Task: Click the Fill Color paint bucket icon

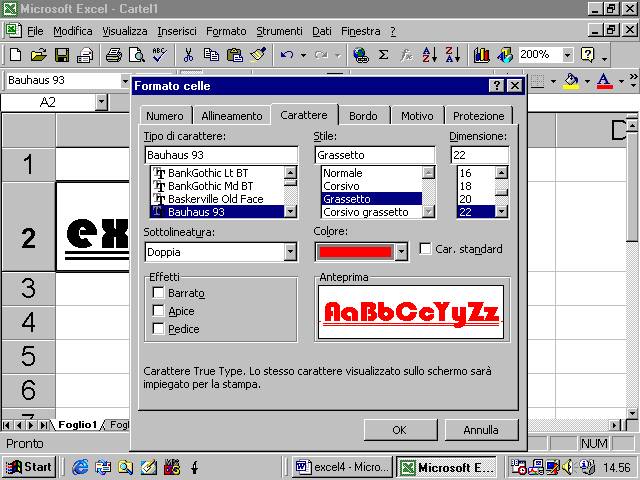Action: (x=571, y=81)
